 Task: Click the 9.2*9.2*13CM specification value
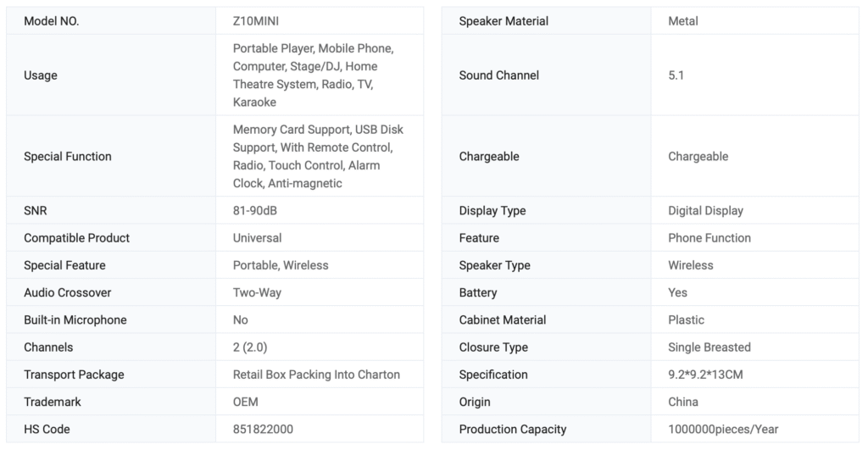point(705,375)
